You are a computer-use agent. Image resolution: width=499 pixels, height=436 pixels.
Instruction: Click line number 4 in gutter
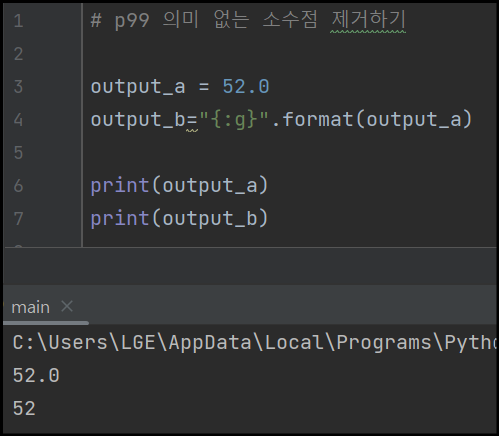click(x=19, y=120)
